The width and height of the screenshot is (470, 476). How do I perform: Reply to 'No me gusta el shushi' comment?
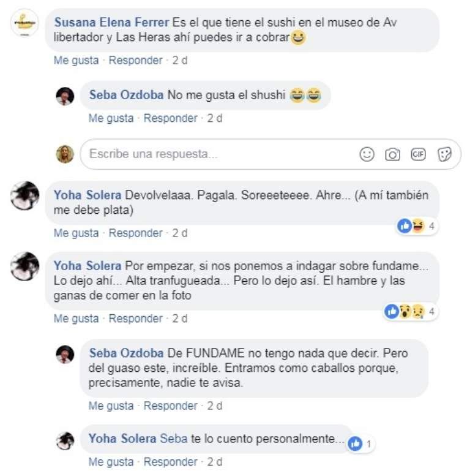pos(170,118)
